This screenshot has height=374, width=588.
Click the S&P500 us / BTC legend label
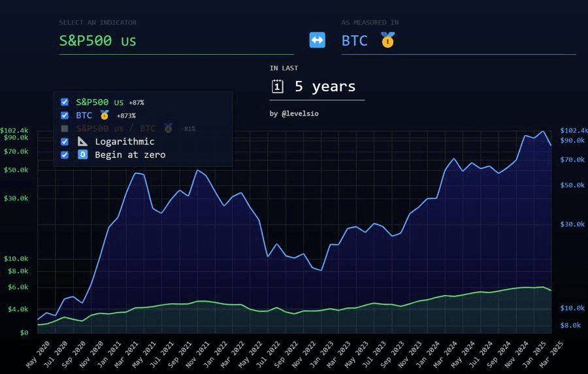click(116, 129)
